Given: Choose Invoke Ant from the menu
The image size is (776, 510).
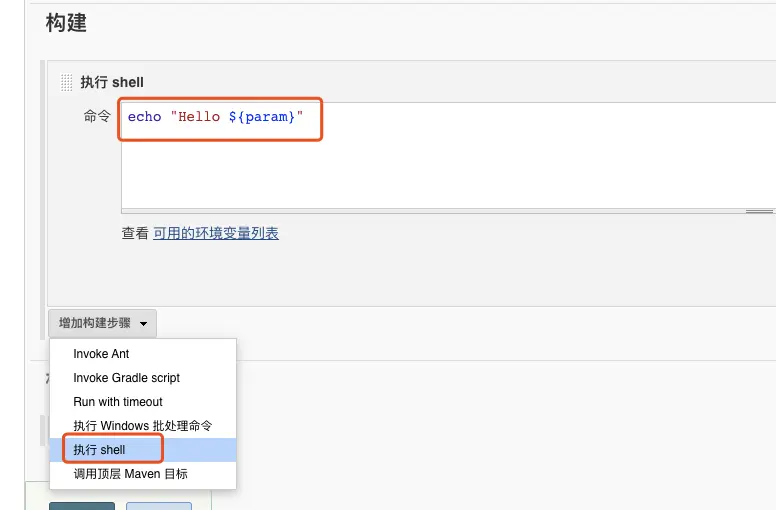Looking at the screenshot, I should click(143, 354).
